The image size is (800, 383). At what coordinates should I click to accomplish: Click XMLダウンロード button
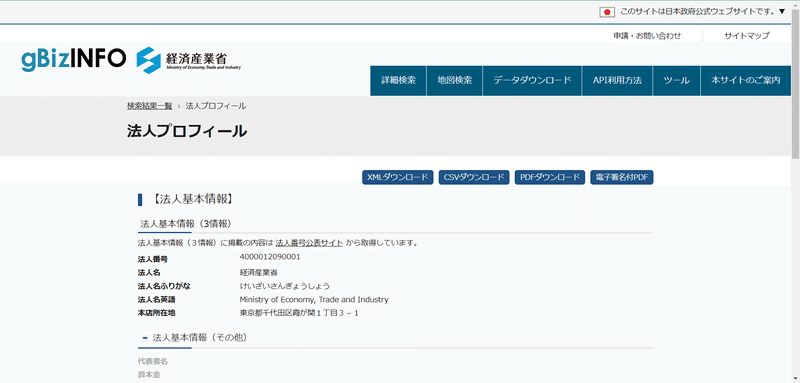(398, 177)
